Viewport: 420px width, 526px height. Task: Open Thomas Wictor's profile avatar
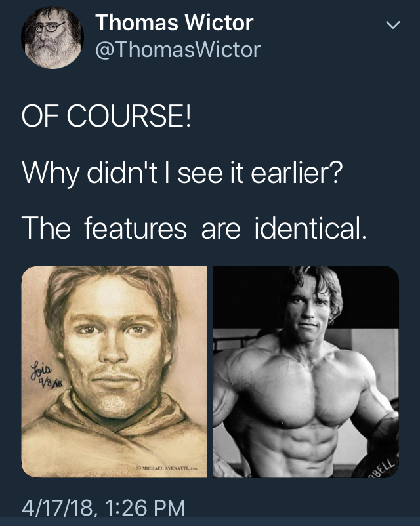(x=52, y=37)
